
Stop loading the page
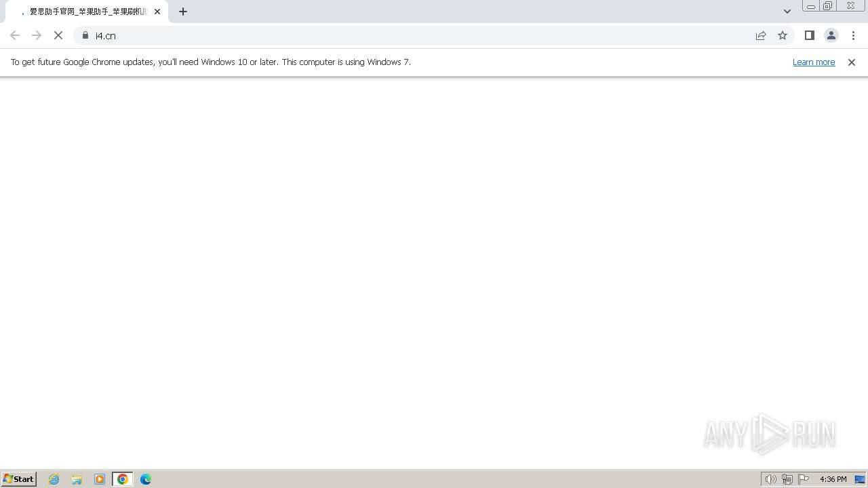pyautogui.click(x=58, y=35)
